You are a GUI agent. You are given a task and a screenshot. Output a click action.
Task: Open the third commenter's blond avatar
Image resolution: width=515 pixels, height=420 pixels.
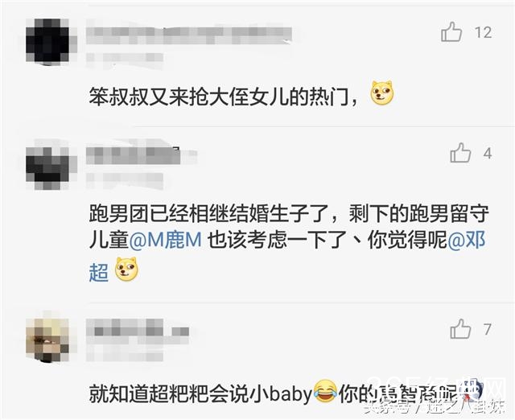pos(47,340)
